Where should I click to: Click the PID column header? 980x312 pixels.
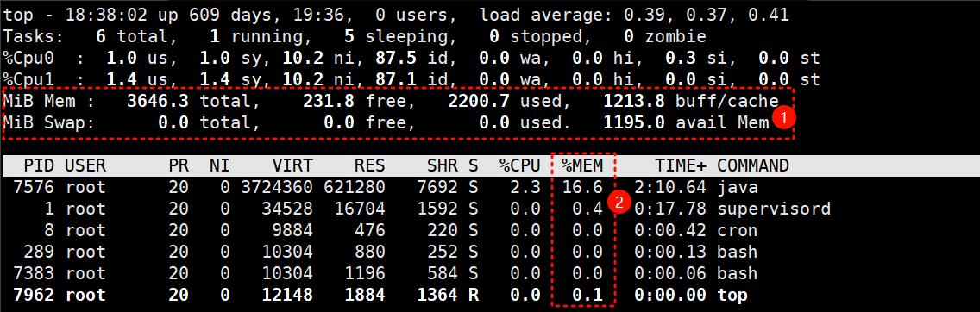pyautogui.click(x=39, y=165)
